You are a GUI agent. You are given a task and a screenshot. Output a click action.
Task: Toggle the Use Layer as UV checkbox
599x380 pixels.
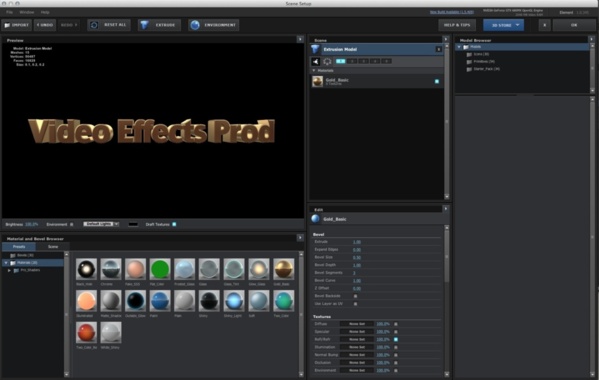point(355,304)
